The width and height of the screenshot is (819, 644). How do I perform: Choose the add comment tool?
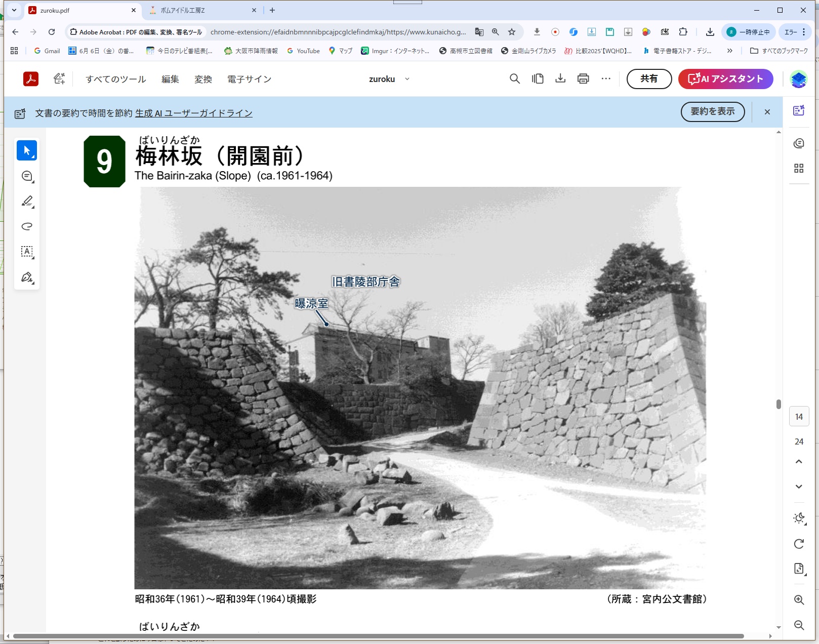(27, 176)
